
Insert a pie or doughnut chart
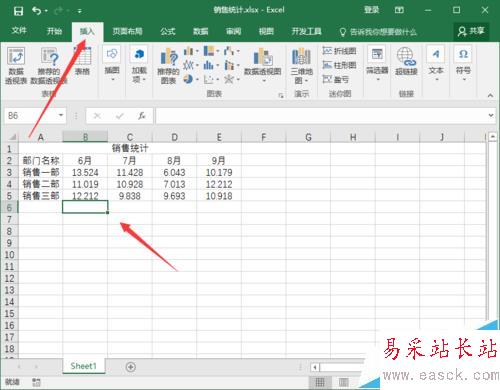click(x=191, y=79)
